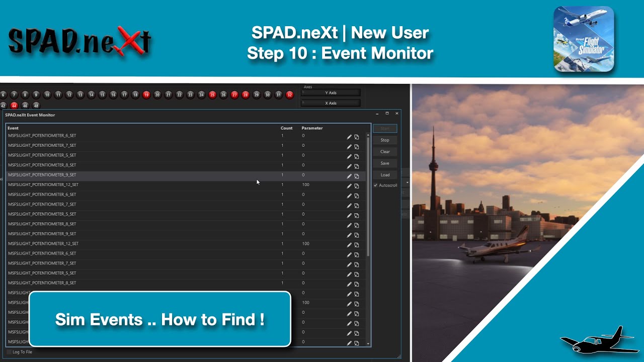Click the red lit button indicator 44

click(14, 106)
